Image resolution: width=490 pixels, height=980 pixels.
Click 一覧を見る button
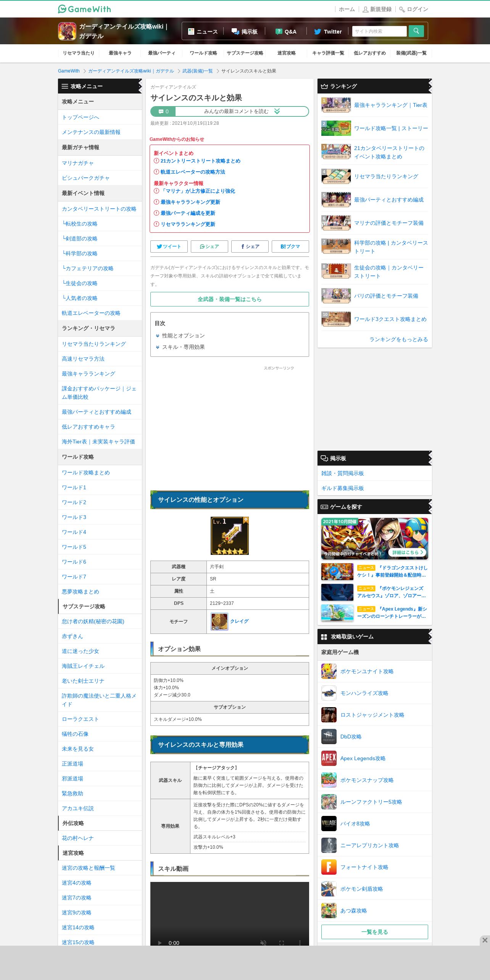[x=375, y=932]
